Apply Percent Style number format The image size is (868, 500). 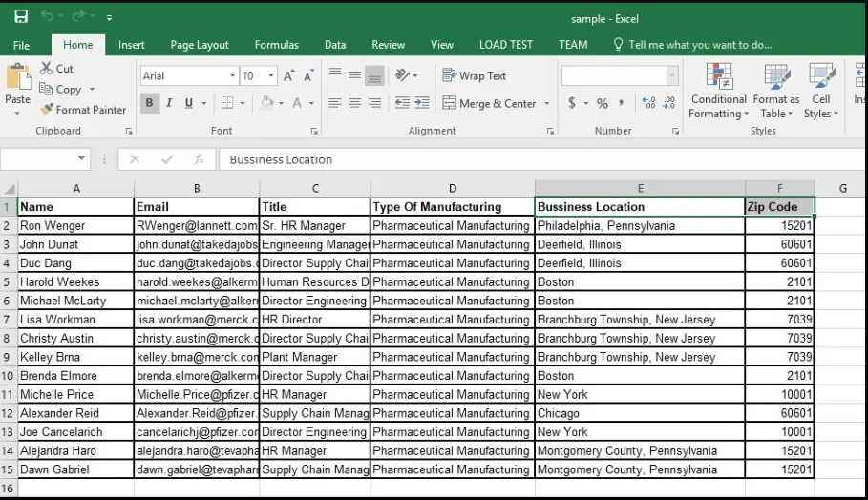602,103
